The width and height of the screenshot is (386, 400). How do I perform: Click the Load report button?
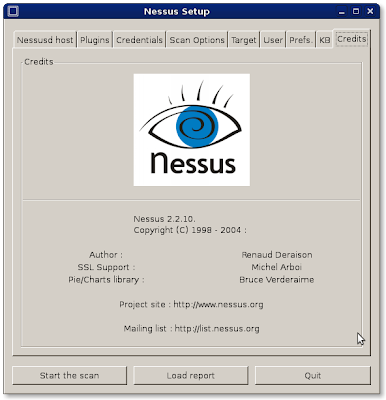pos(191,376)
